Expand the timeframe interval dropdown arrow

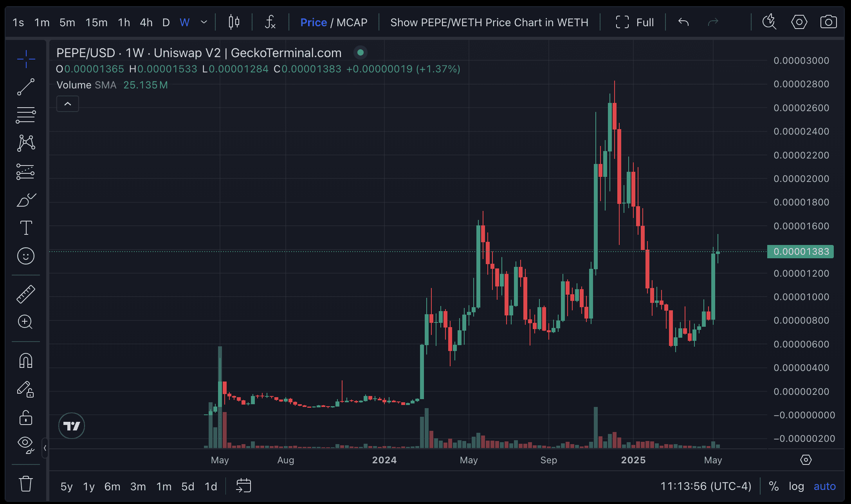point(204,22)
